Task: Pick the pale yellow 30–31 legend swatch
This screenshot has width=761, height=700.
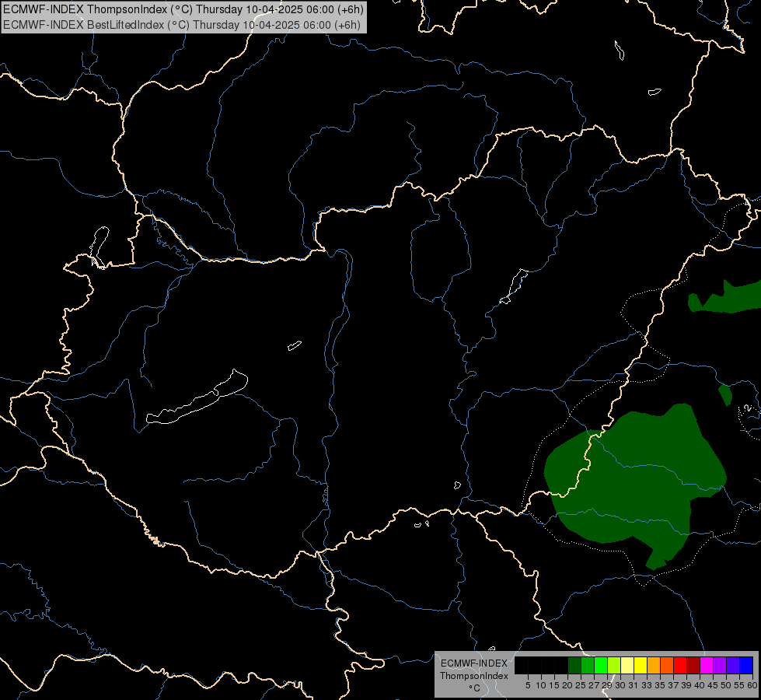Action: (627, 665)
